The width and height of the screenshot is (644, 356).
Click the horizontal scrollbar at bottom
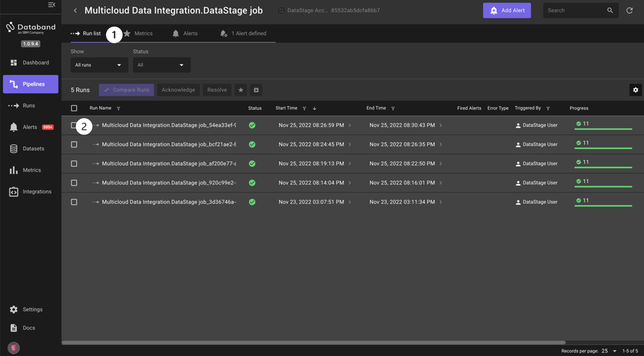pyautogui.click(x=313, y=343)
